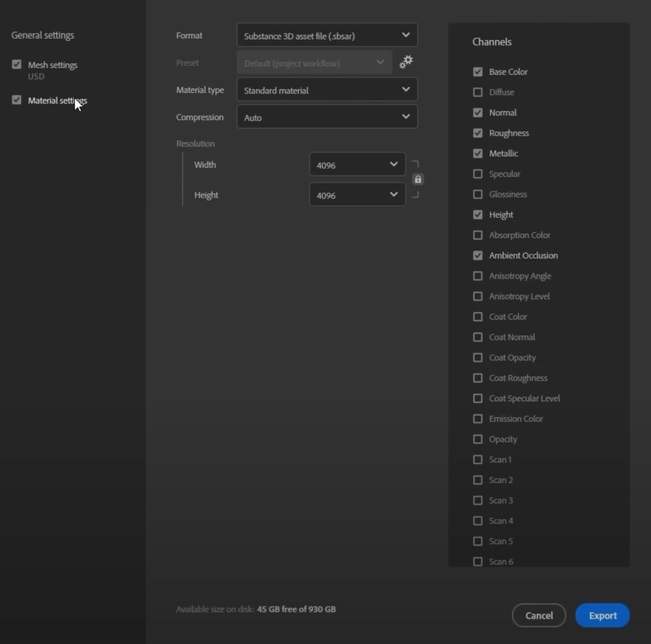Click the USD label under Mesh settings
651x644 pixels.
[36, 76]
